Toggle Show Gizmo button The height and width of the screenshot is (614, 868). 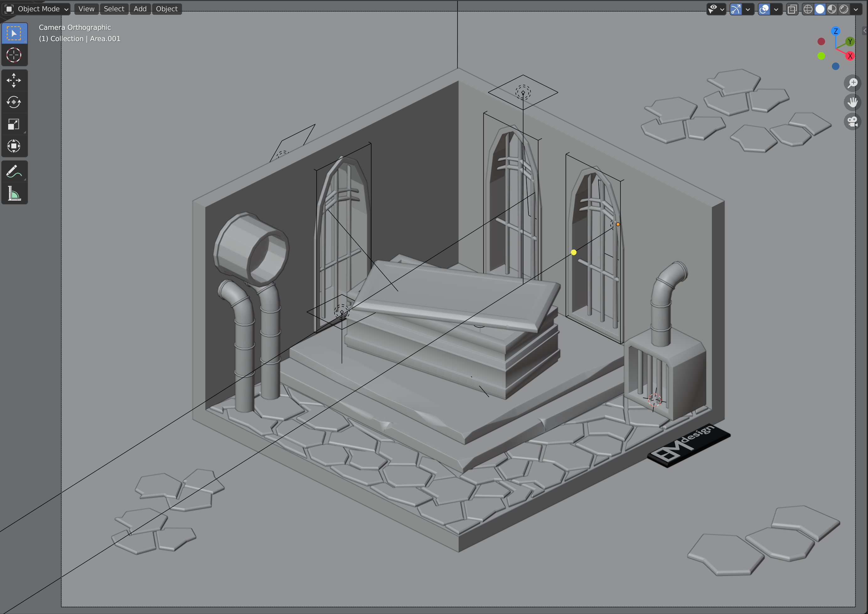click(x=736, y=9)
